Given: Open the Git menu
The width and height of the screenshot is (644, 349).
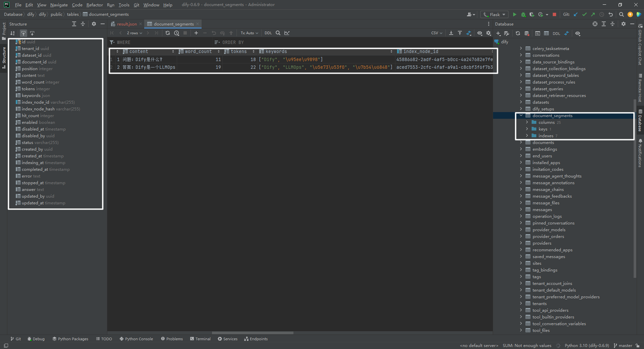Looking at the screenshot, I should [136, 5].
